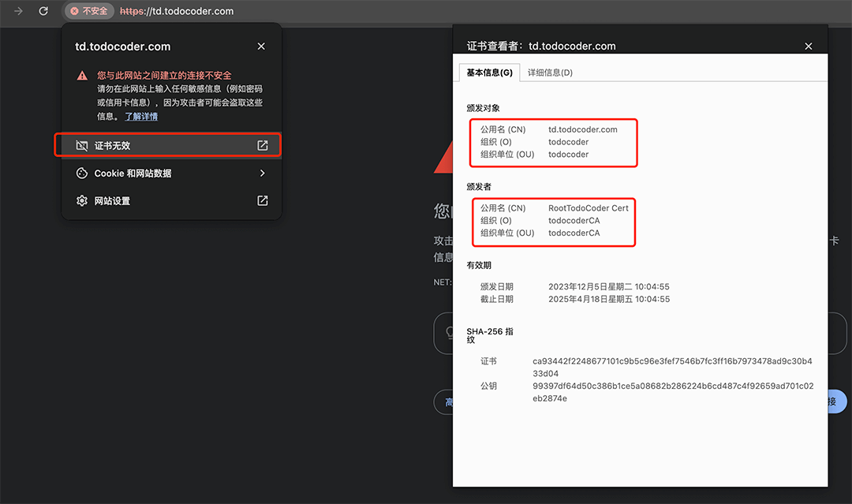Open Cookie 和网站数据 submenu
852x504 pixels.
[x=172, y=174]
